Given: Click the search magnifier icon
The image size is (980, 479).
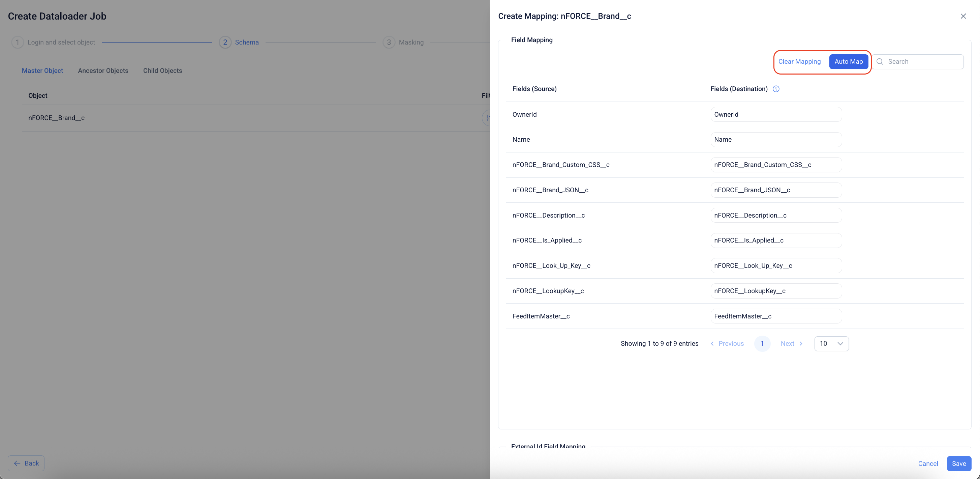Looking at the screenshot, I should coord(880,62).
